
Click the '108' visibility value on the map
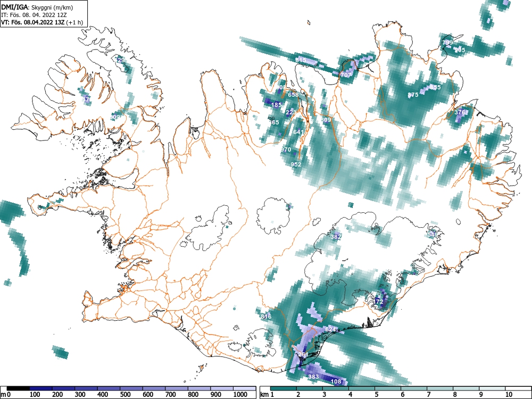336,381
